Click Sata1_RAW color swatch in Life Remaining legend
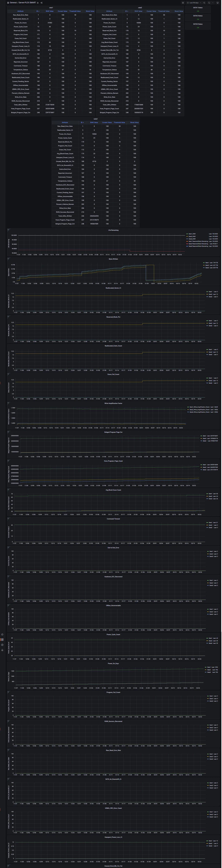This screenshot has height=868, width=222. [x=187, y=234]
